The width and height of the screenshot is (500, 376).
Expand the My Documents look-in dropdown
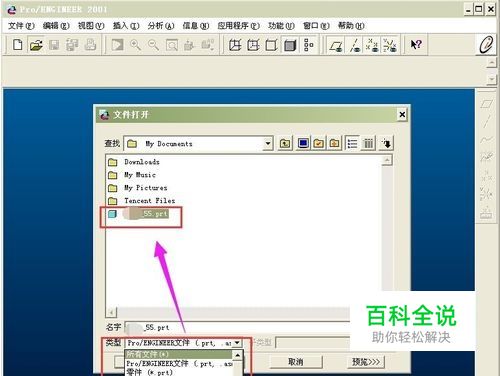tap(268, 144)
